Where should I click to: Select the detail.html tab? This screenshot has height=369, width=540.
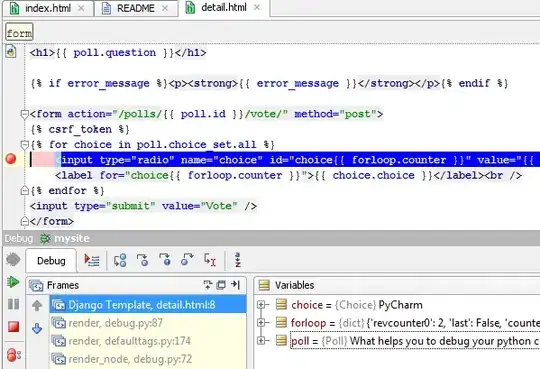coord(224,7)
